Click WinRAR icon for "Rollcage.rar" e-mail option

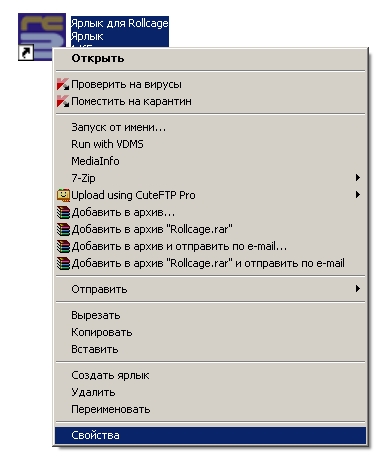click(x=63, y=263)
